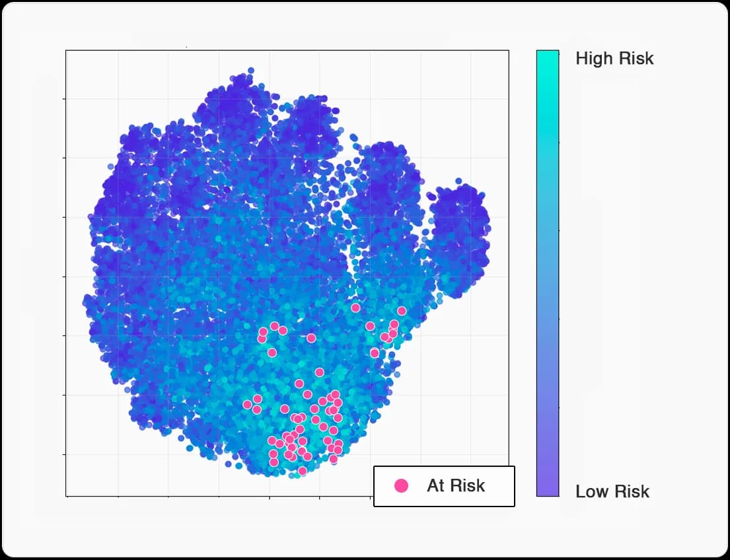Click the pink At Risk legend marker
Viewport: 730px width, 560px height.
point(401,485)
